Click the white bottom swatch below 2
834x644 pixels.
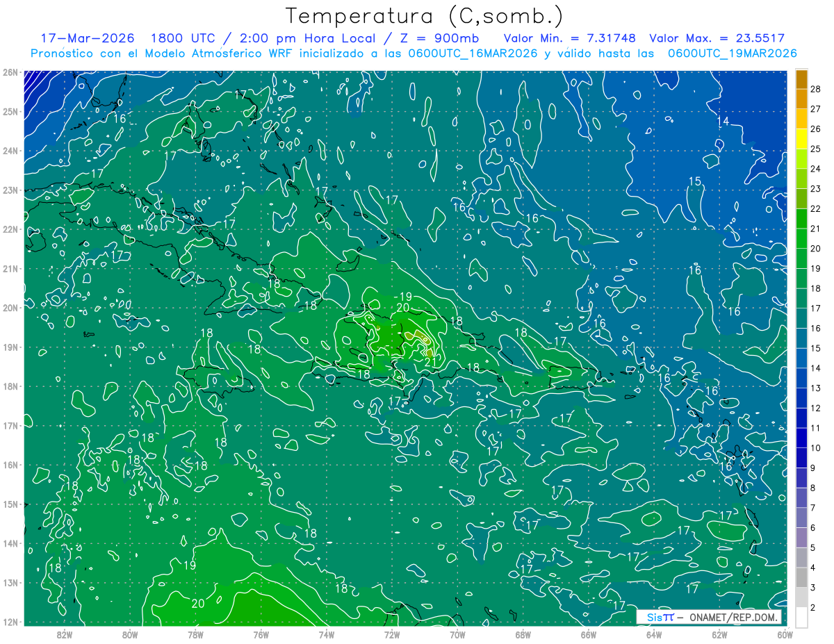[x=801, y=616]
